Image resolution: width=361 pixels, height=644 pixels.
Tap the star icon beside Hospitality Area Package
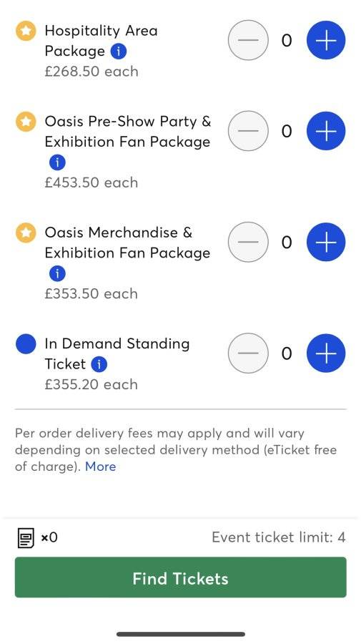(x=26, y=31)
